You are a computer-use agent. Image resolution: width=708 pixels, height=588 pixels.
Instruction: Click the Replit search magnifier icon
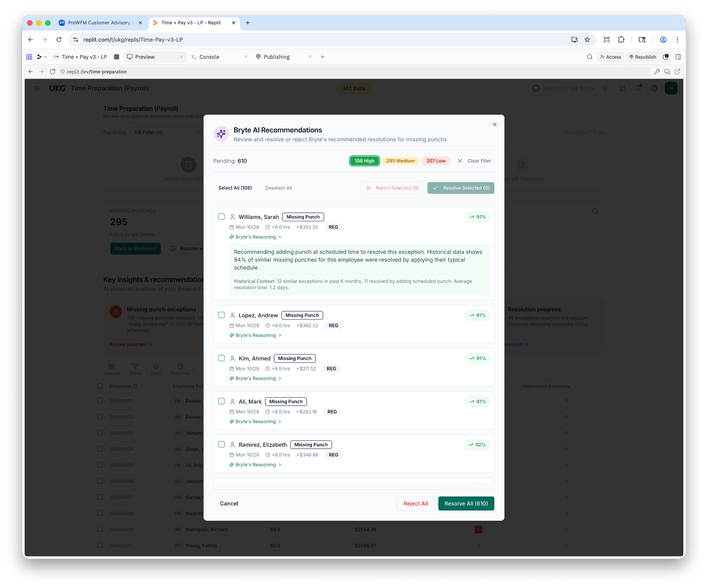click(x=590, y=57)
